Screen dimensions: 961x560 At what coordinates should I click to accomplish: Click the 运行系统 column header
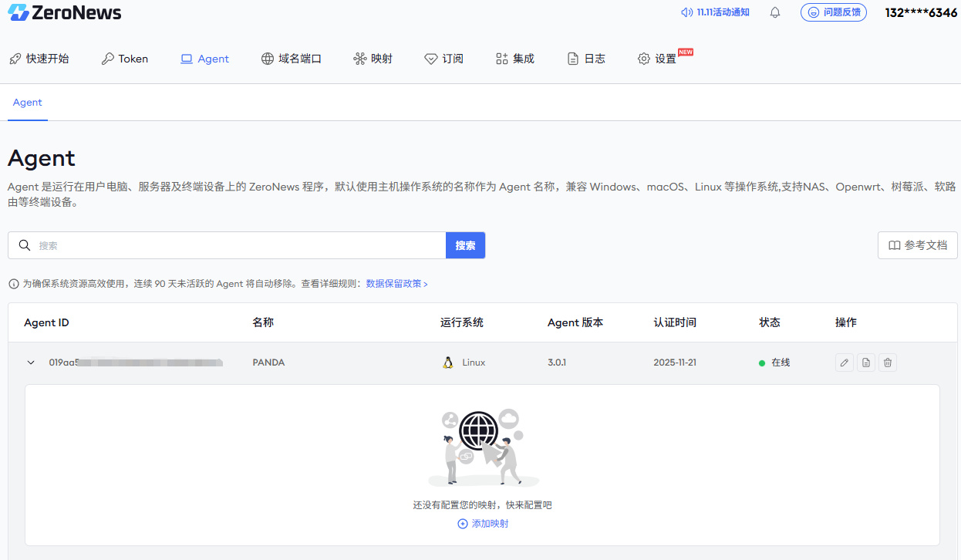(x=462, y=322)
